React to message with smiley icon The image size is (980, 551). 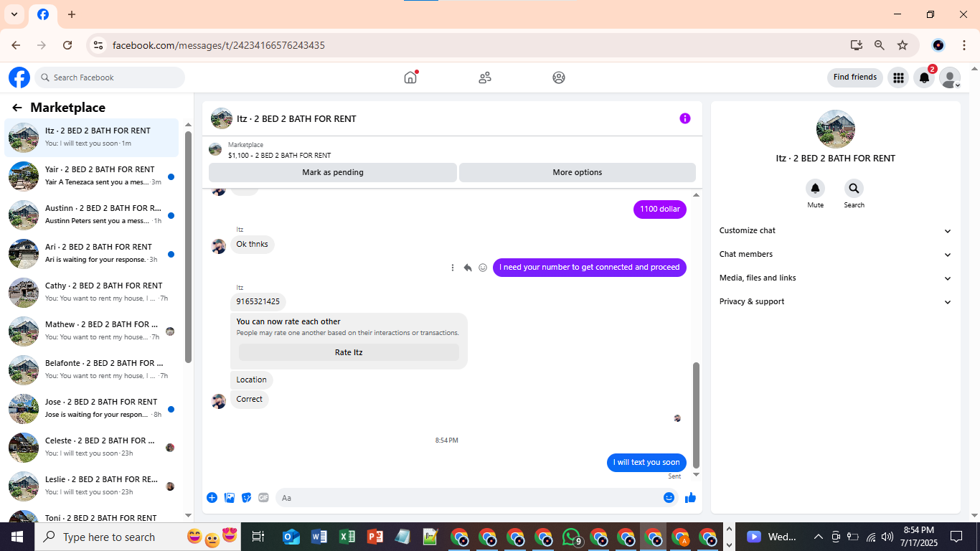483,268
